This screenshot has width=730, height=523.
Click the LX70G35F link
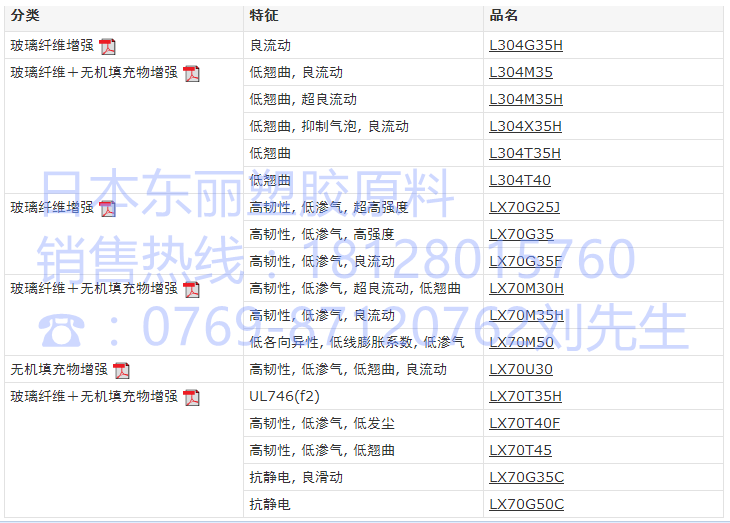525,261
